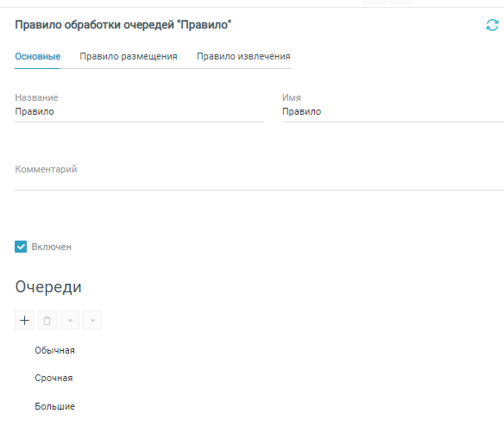The width and height of the screenshot is (504, 426).
Task: Move selected queue up with arrow
Action: (x=70, y=320)
